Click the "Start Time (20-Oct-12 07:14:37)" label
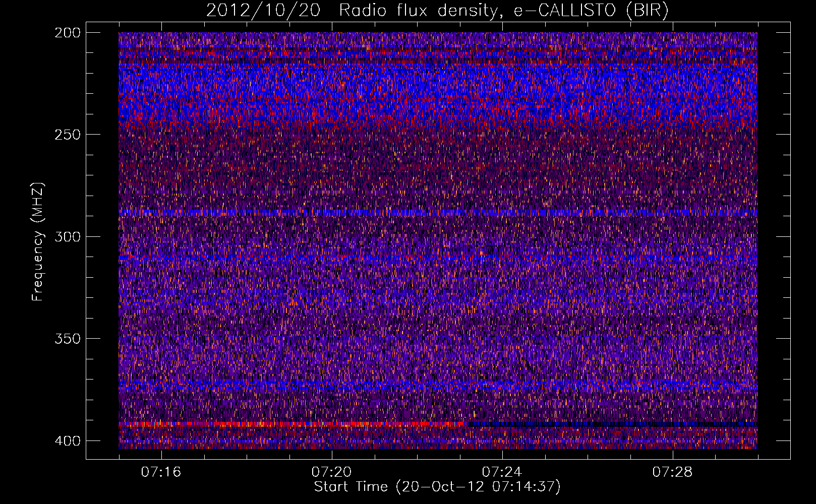 (437, 487)
